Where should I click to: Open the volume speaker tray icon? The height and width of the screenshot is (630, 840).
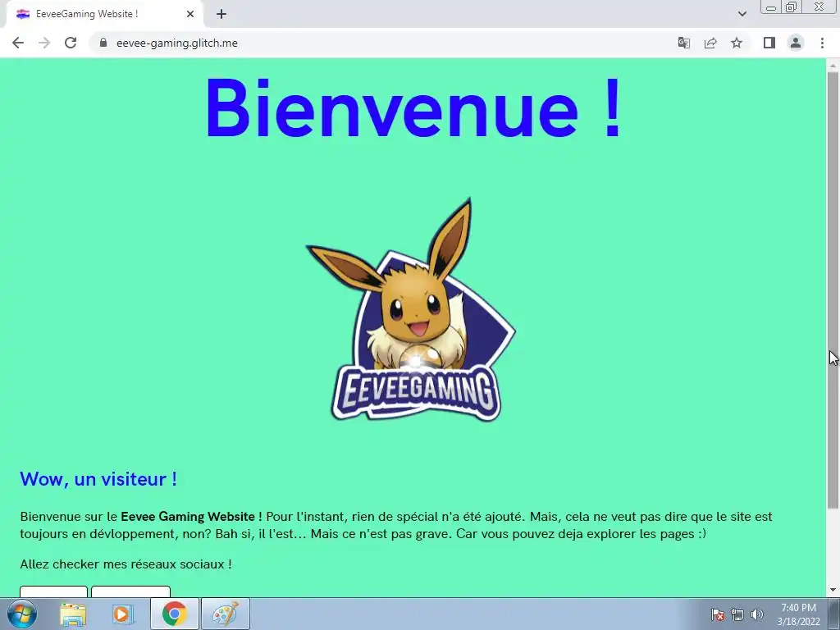(x=757, y=614)
